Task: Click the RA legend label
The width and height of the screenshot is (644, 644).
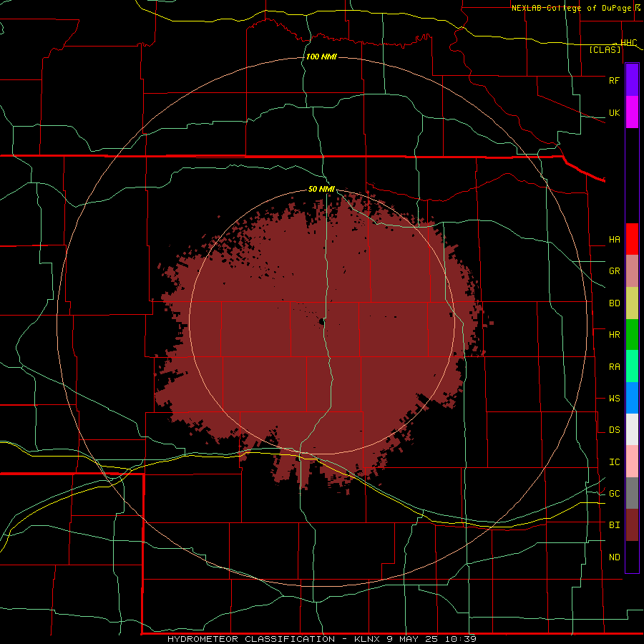Action: pyautogui.click(x=614, y=367)
